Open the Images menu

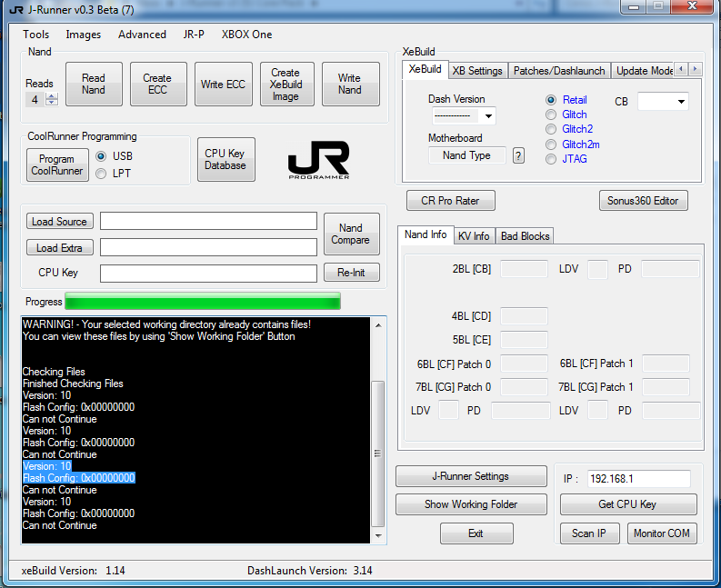pos(84,35)
